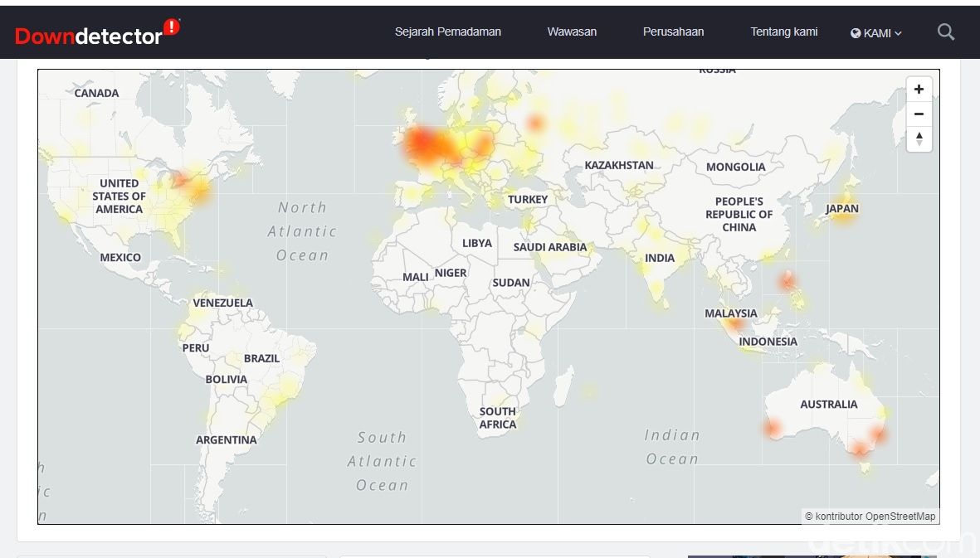Reset map bearing with the compass arrow icon

(919, 138)
